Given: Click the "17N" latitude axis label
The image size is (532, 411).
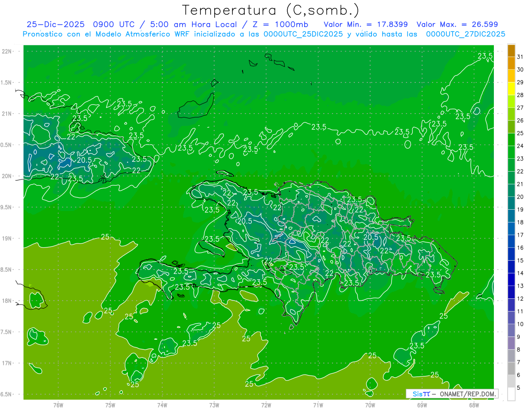Looking at the screenshot, I should [x=7, y=363].
